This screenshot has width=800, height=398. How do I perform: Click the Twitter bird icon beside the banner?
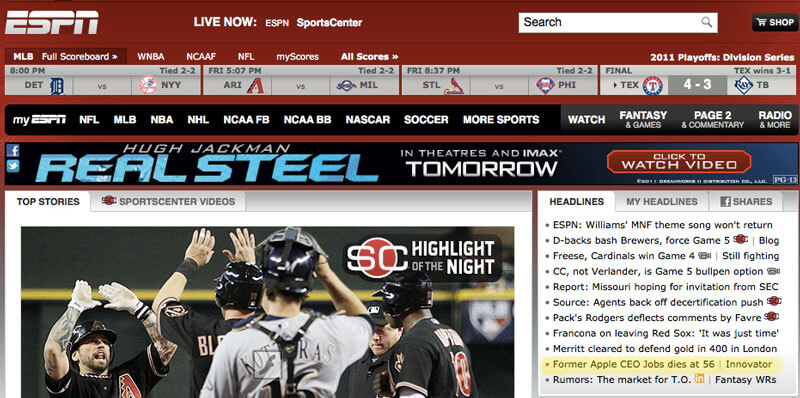tap(13, 166)
